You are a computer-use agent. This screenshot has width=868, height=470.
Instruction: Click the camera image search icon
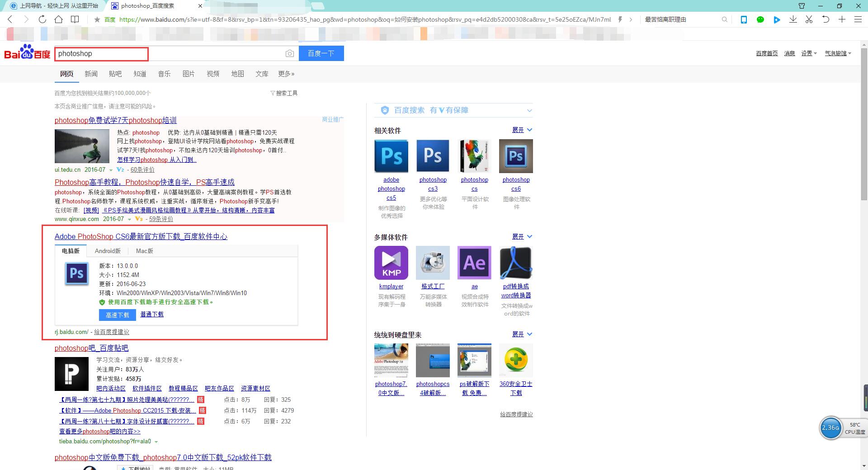click(x=290, y=53)
